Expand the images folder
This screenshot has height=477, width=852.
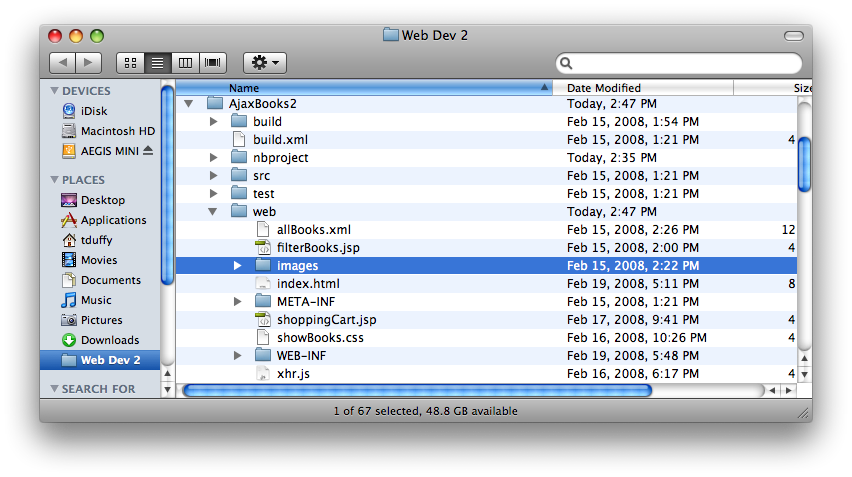pos(237,266)
